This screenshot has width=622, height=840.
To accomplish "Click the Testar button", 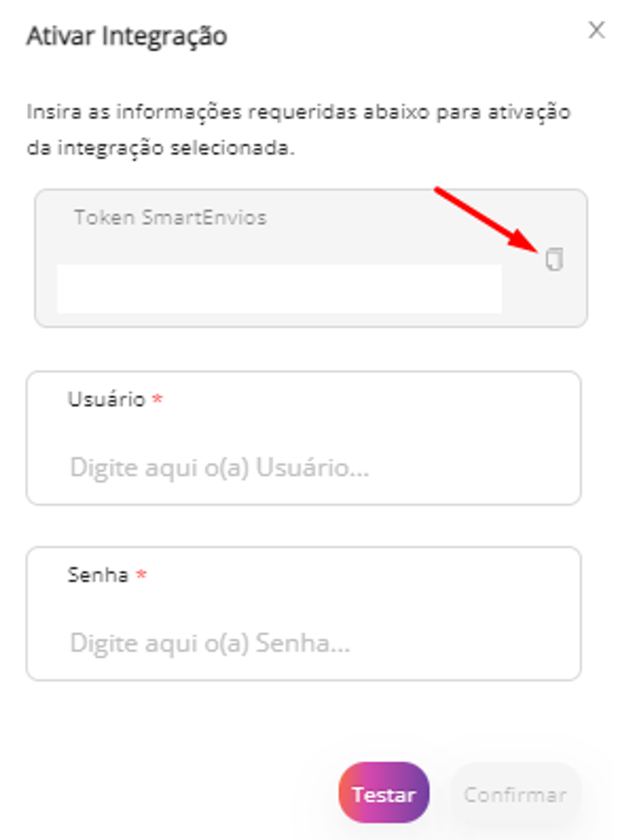I will point(384,795).
